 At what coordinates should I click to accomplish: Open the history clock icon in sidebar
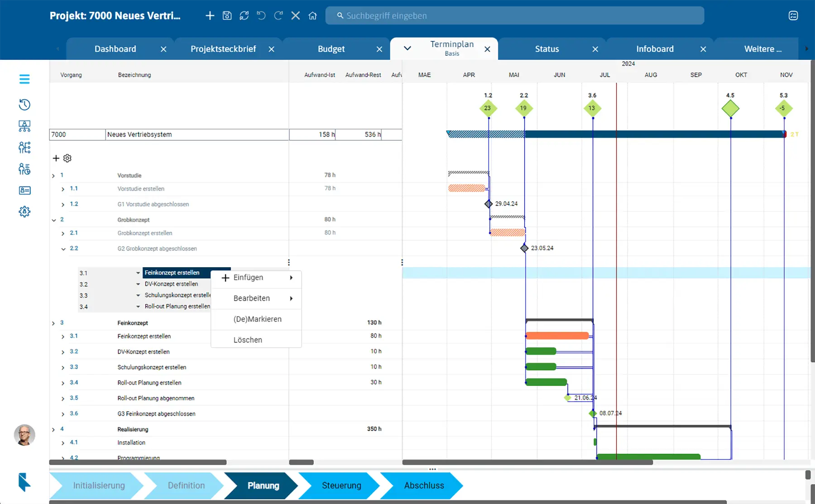point(24,105)
